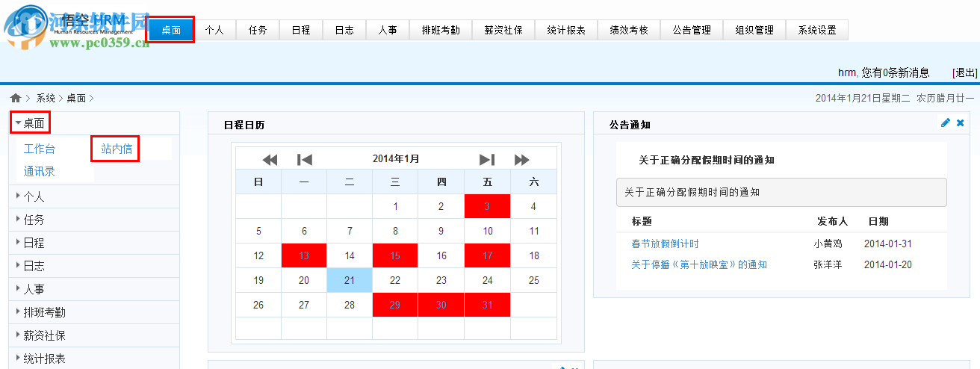The height and width of the screenshot is (369, 980).
Task: Click the 2014-01-31 date cell
Action: pos(888,244)
